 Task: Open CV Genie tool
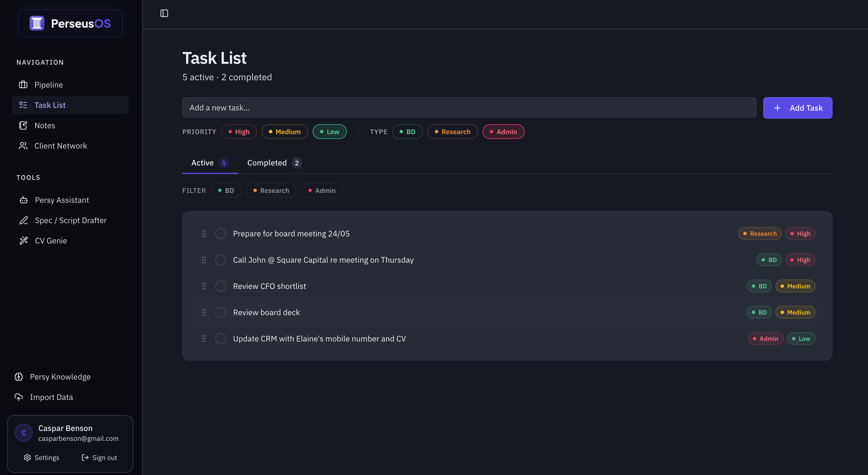pyautogui.click(x=70, y=240)
